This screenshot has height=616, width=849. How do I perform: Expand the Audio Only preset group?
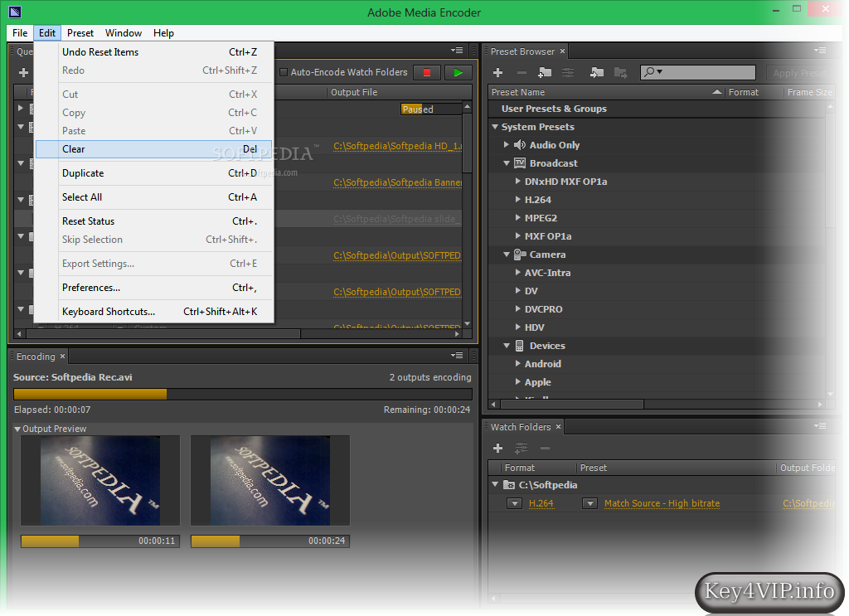point(507,144)
